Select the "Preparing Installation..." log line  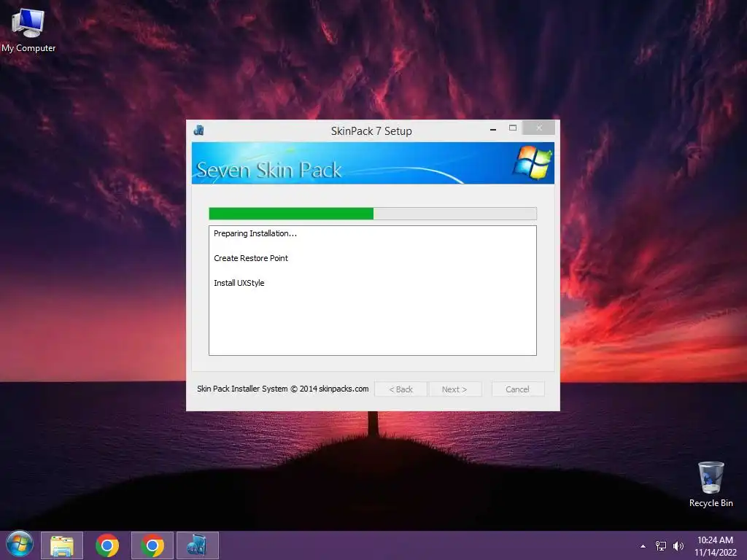pos(255,233)
